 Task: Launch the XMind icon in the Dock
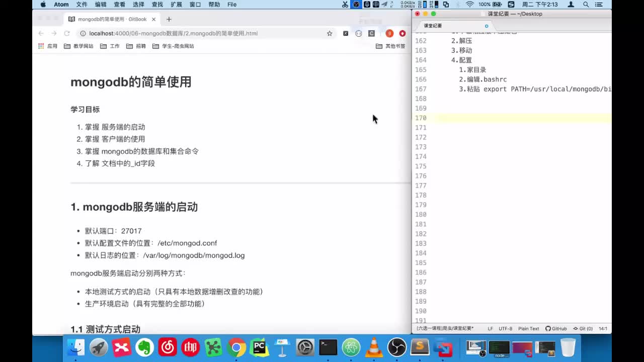[122, 347]
